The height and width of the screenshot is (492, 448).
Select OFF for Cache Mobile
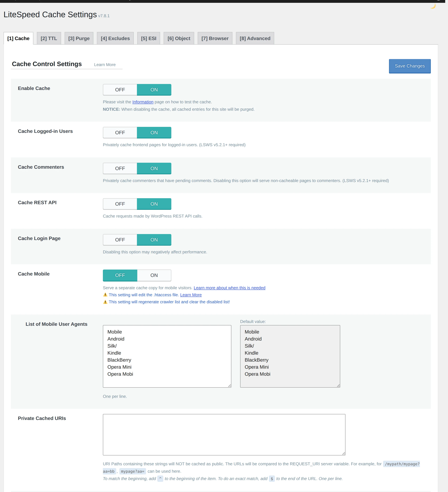(x=120, y=275)
